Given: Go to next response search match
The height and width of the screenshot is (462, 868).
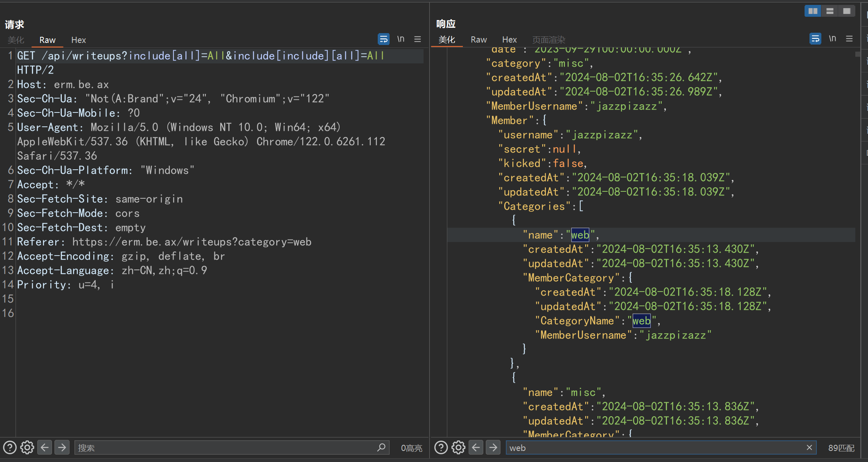Looking at the screenshot, I should (x=494, y=448).
